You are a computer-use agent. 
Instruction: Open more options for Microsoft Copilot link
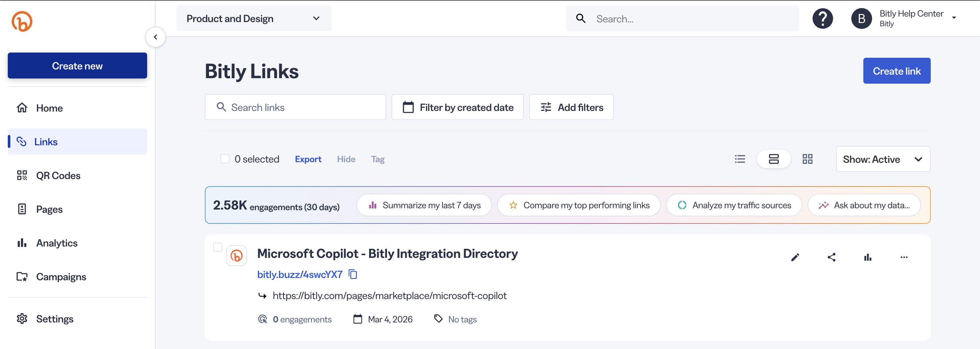pyautogui.click(x=904, y=257)
